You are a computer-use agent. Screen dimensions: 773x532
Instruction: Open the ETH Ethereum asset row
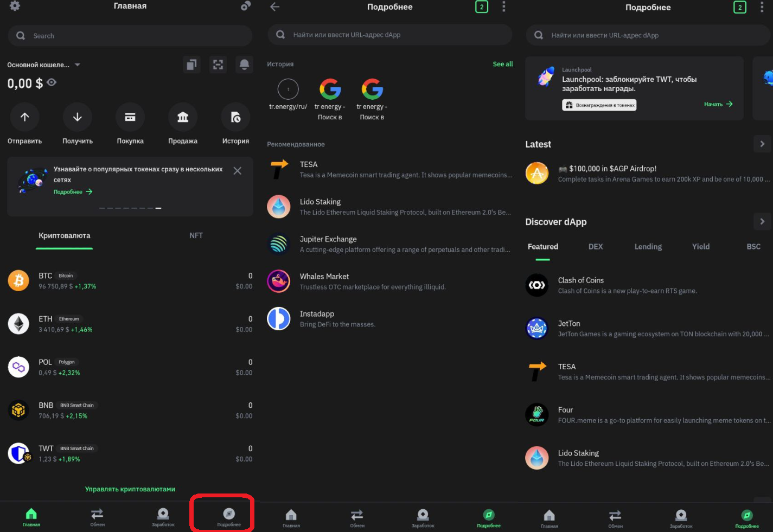(130, 324)
